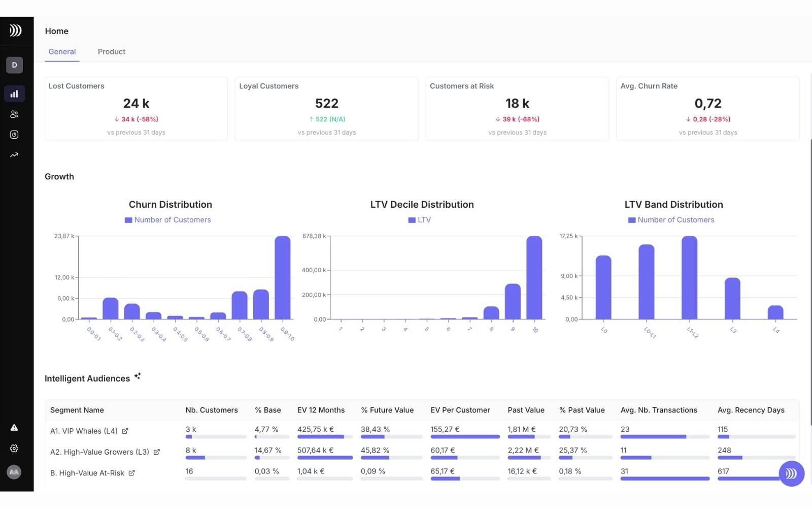
Task: Click the app logo at top of sidebar
Action: (16, 30)
